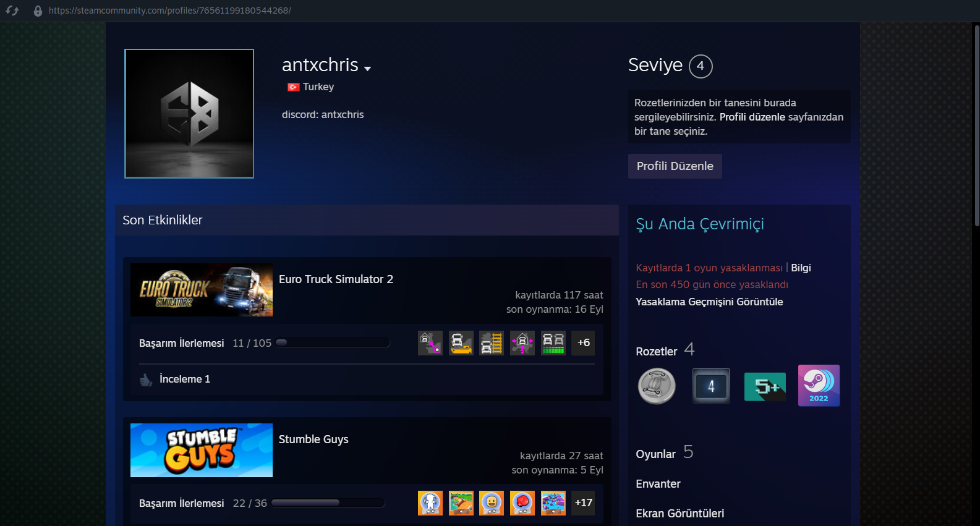
Task: Open the Ekran Görüntüleri screenshots link
Action: (680, 514)
